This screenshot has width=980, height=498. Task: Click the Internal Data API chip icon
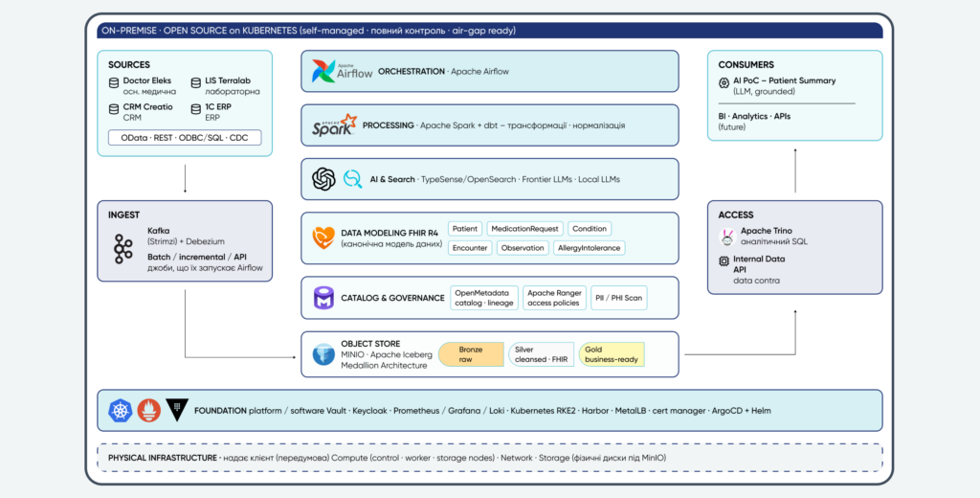coord(724,260)
